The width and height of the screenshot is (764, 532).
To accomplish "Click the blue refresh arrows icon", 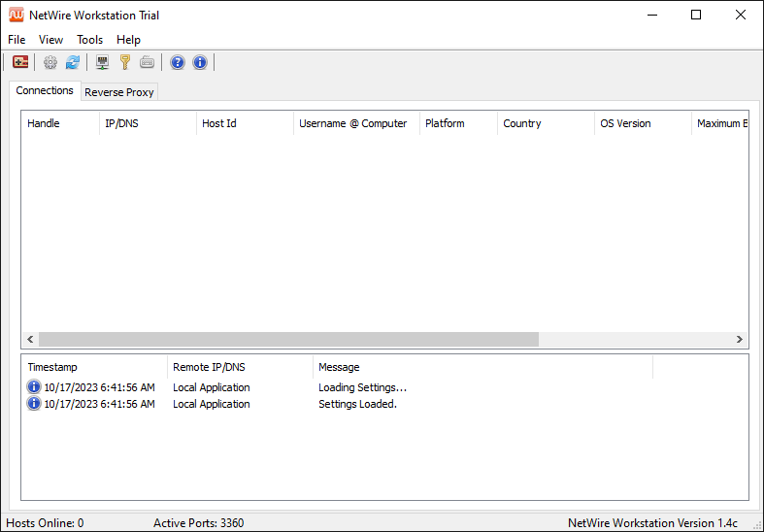I will pyautogui.click(x=73, y=62).
